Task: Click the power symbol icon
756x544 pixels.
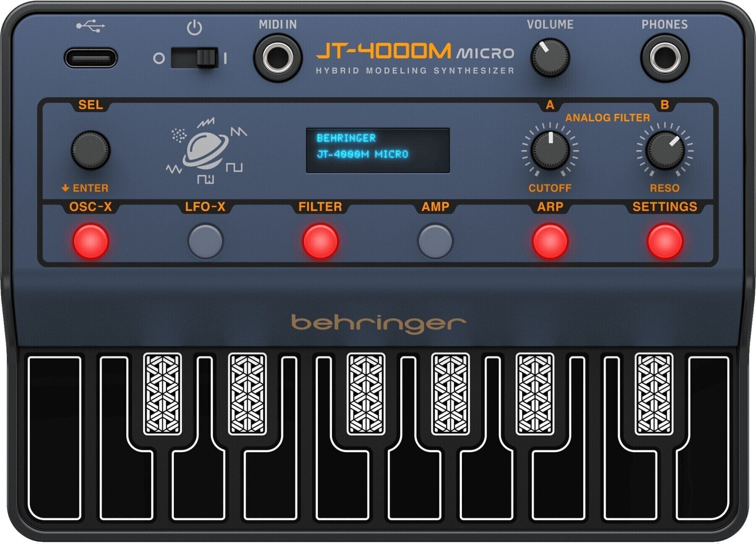Action: (194, 28)
